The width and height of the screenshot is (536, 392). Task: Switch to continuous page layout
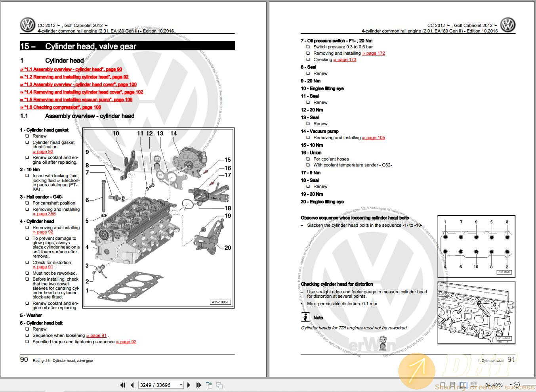[x=452, y=385]
